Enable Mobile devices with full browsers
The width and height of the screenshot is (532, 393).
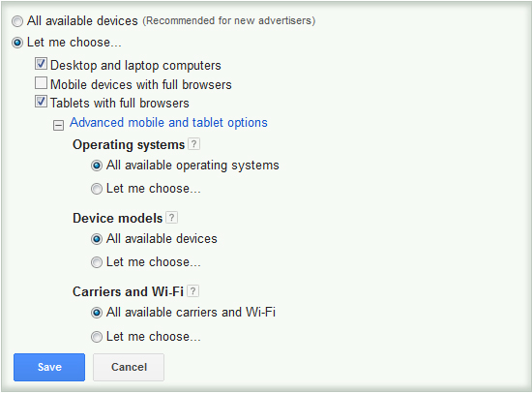tap(41, 83)
